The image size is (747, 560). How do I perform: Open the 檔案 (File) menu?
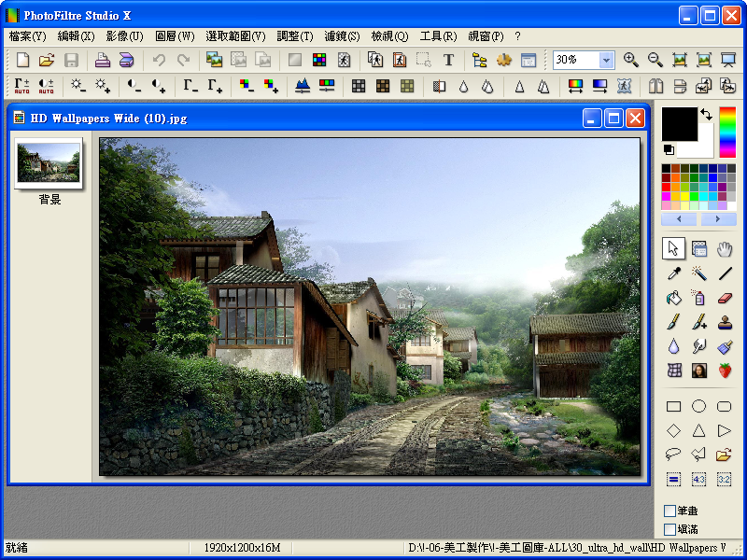(27, 36)
